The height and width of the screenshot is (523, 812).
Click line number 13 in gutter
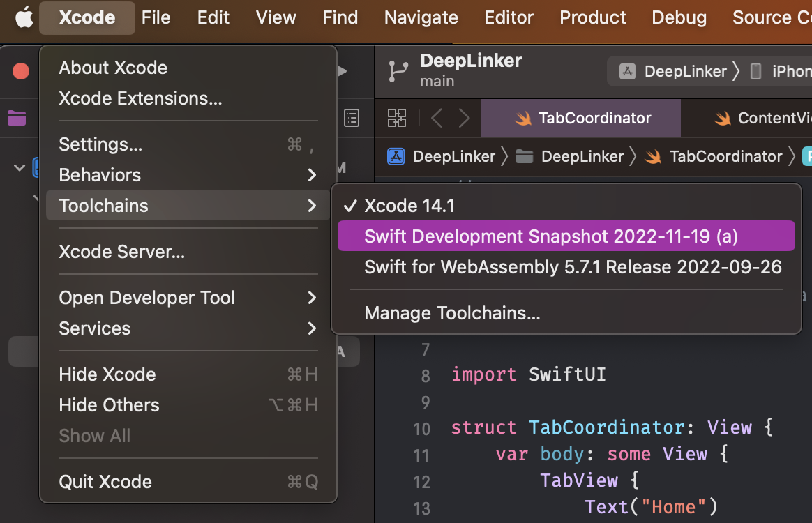point(421,508)
